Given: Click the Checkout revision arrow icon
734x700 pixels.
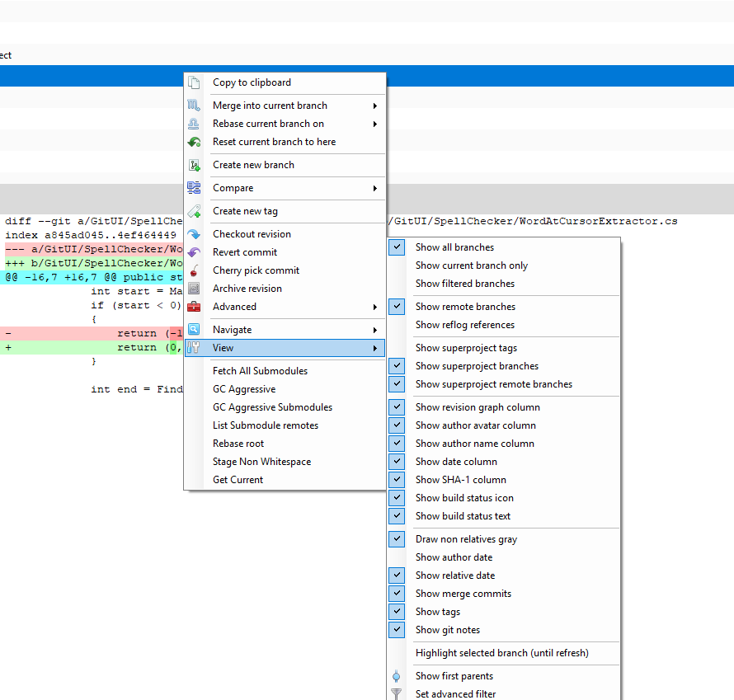Looking at the screenshot, I should click(x=194, y=234).
